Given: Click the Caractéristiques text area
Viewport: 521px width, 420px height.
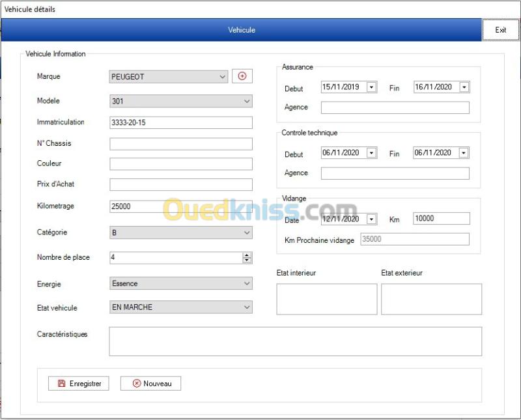Looking at the screenshot, I should 296,341.
